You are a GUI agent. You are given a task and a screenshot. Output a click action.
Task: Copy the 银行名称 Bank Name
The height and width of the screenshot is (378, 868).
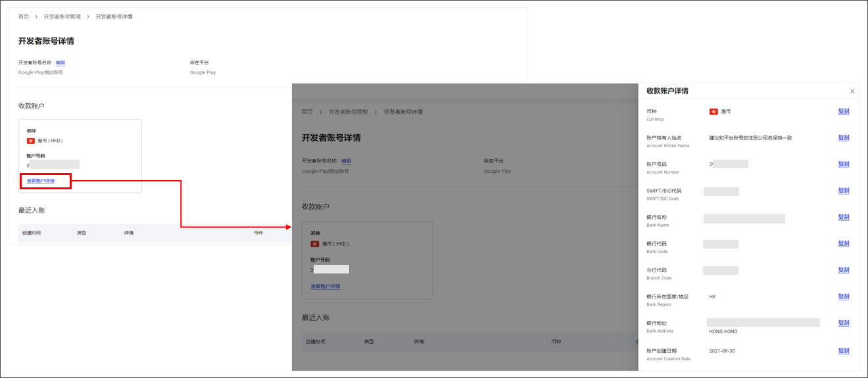(x=844, y=217)
